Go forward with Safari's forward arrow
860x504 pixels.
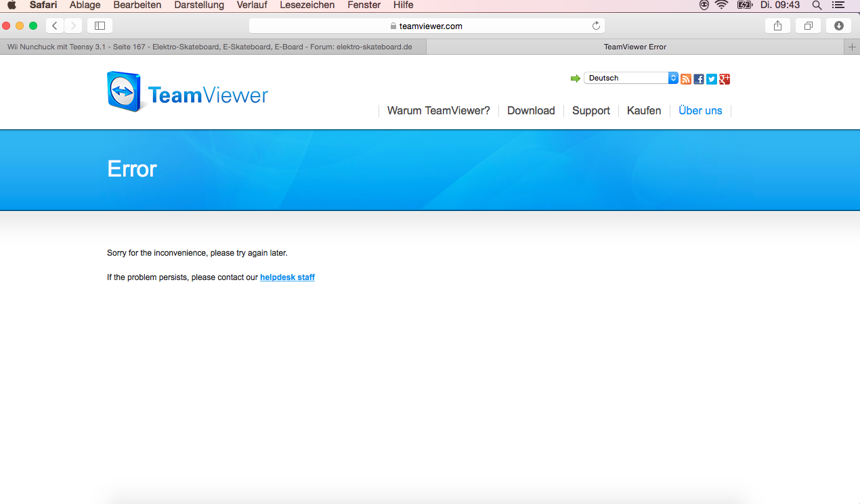(73, 26)
